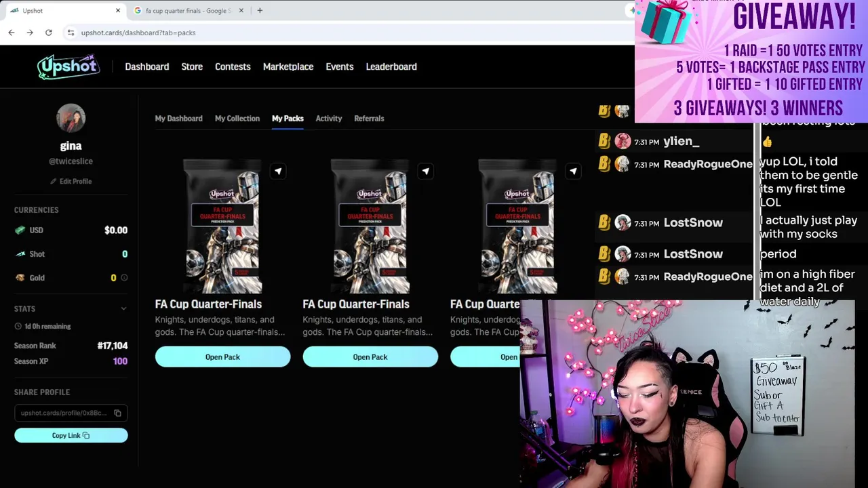This screenshot has height=488, width=868.
Task: Switch to My Dashboard tab
Action: 178,118
